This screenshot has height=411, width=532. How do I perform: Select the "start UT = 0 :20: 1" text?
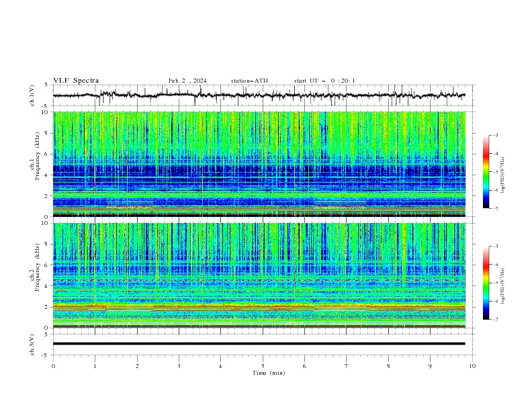(324, 81)
